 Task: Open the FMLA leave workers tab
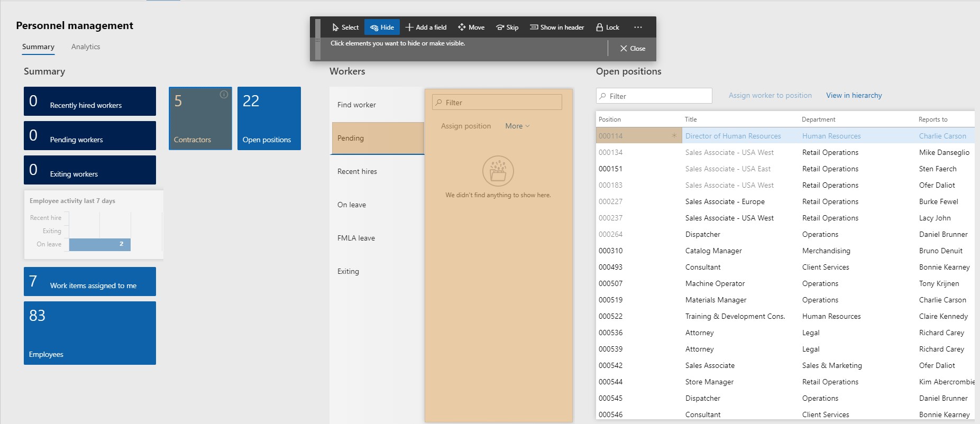click(x=356, y=238)
